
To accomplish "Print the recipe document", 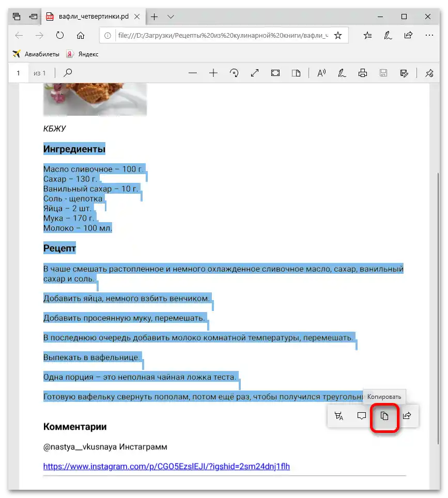I will (x=362, y=72).
